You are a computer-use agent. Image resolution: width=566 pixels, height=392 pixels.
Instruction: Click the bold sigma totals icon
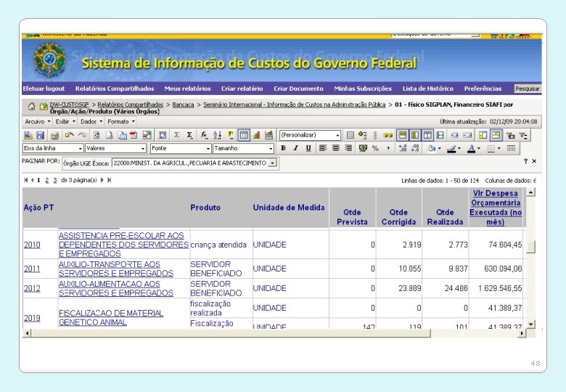[x=189, y=135]
